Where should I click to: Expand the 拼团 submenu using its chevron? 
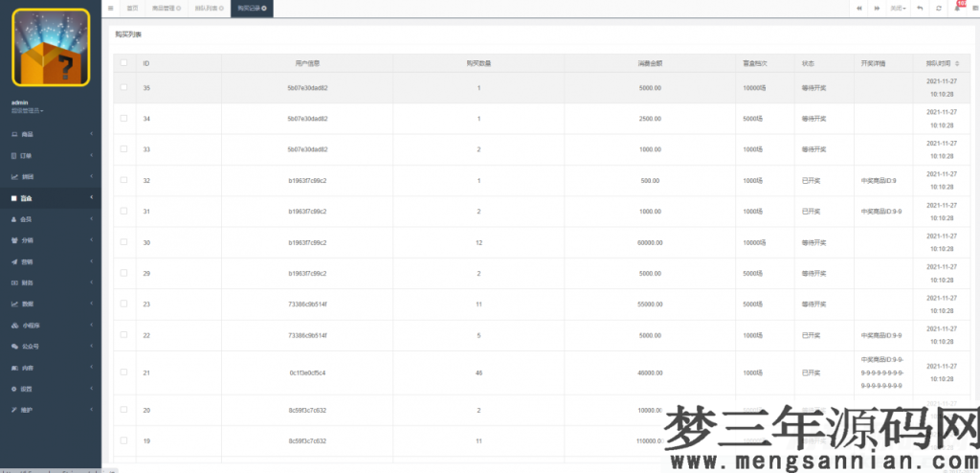91,177
